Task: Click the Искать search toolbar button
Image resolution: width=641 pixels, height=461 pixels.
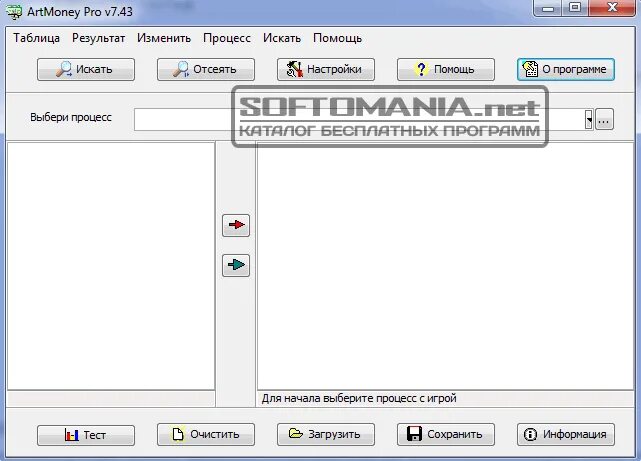Action: coord(86,69)
